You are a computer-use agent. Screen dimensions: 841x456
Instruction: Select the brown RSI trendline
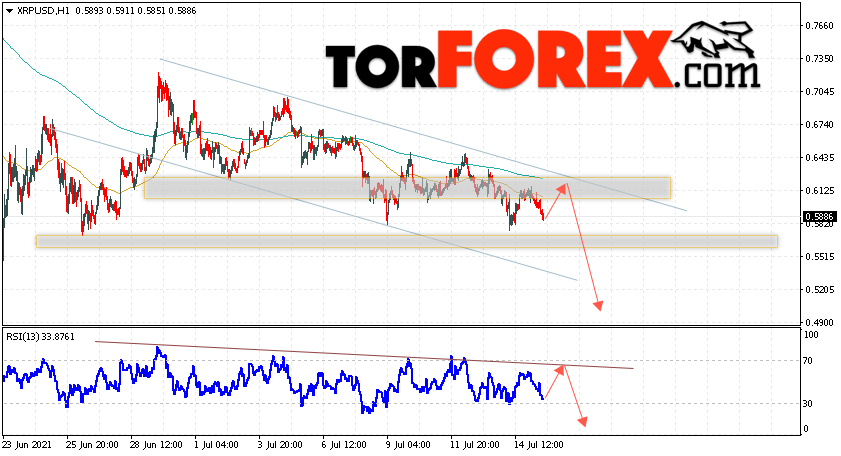365,355
